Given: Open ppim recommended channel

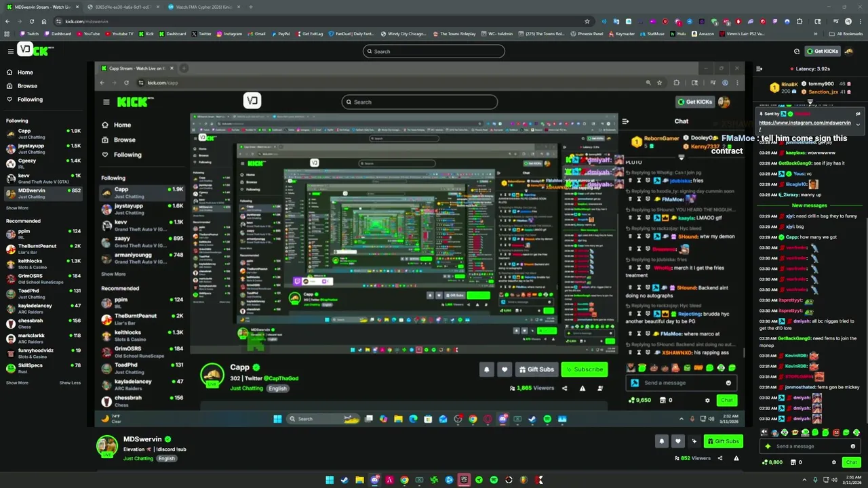Looking at the screenshot, I should (x=43, y=234).
